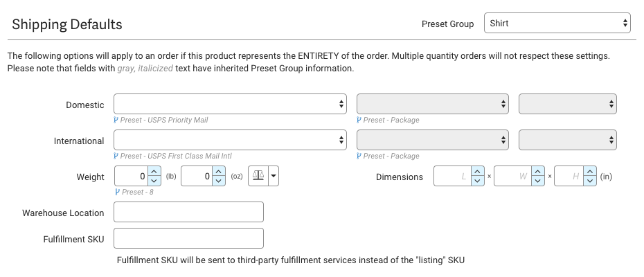Click the Fulfillment SKU text field
This screenshot has width=644, height=277.
(188, 238)
